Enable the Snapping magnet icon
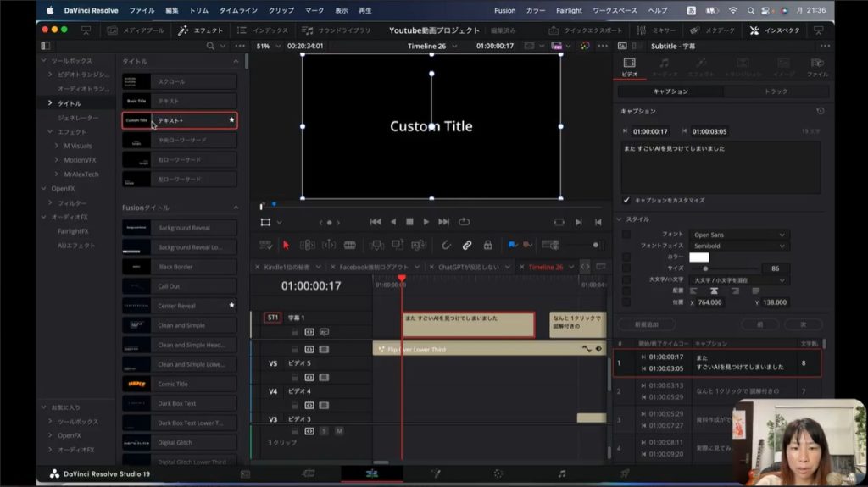 446,245
